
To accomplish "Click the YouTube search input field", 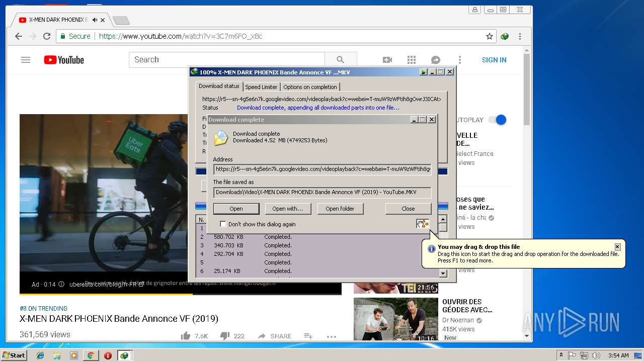I will (227, 59).
